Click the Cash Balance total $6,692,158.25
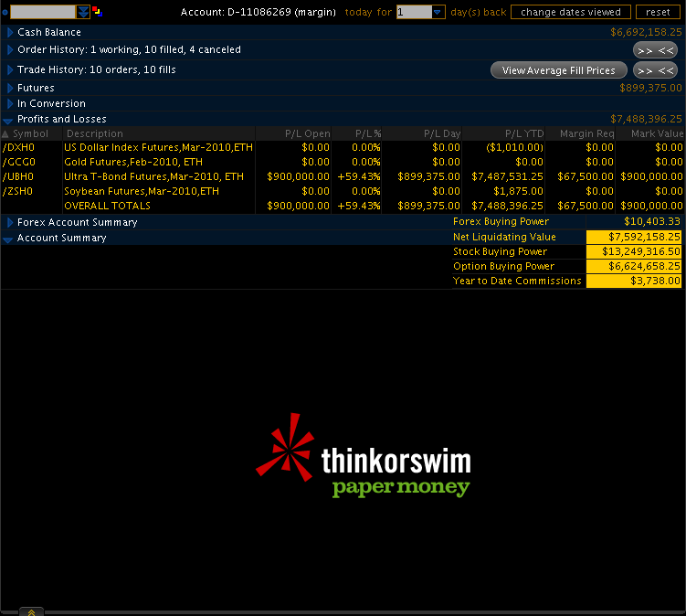Viewport: 686px width, 616px height. pyautogui.click(x=646, y=32)
